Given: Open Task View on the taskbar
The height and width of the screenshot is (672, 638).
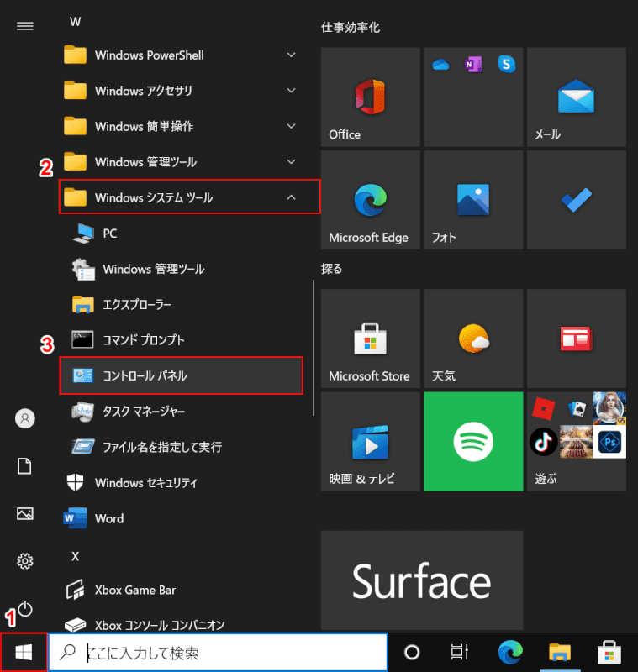Looking at the screenshot, I should click(x=459, y=653).
